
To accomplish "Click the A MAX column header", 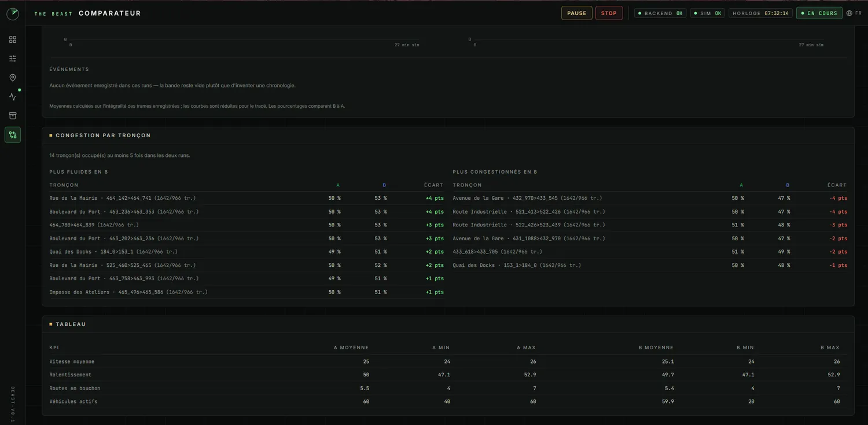I will pos(527,348).
